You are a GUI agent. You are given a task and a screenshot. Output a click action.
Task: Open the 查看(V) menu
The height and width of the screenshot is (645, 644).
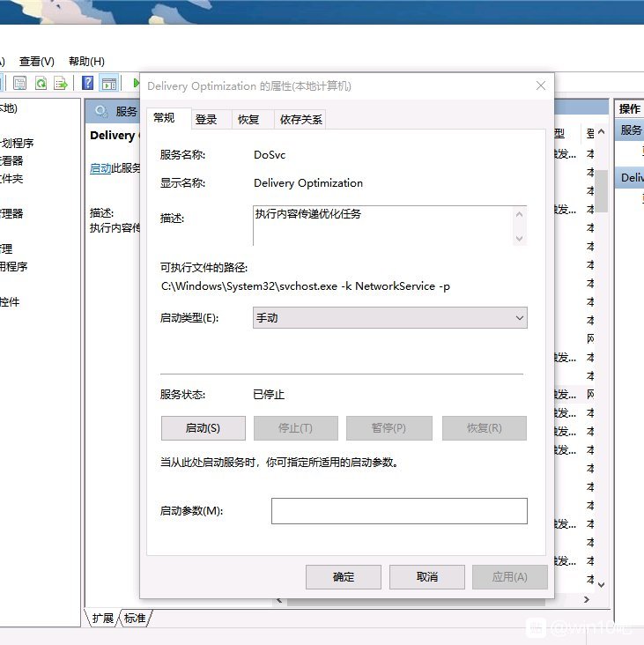[37, 62]
